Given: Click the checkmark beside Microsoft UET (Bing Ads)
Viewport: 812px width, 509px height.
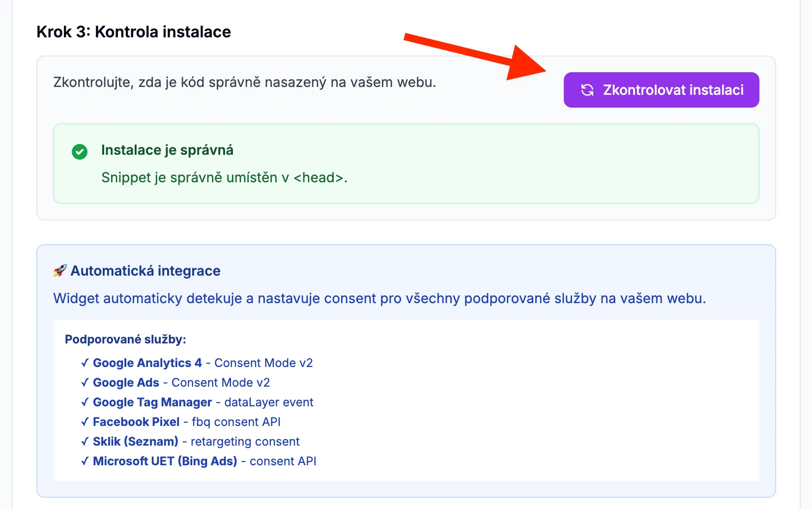Looking at the screenshot, I should (x=85, y=461).
